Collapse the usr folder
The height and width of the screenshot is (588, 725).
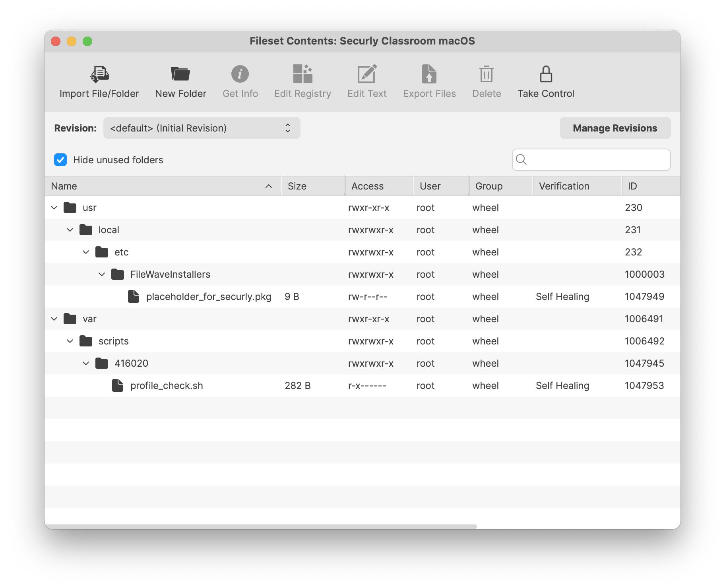tap(54, 207)
